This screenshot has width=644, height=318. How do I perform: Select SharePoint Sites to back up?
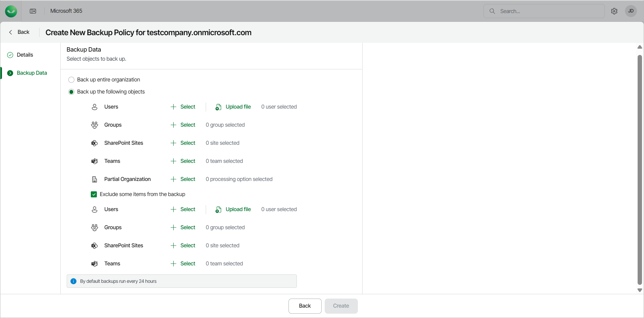[x=183, y=143]
